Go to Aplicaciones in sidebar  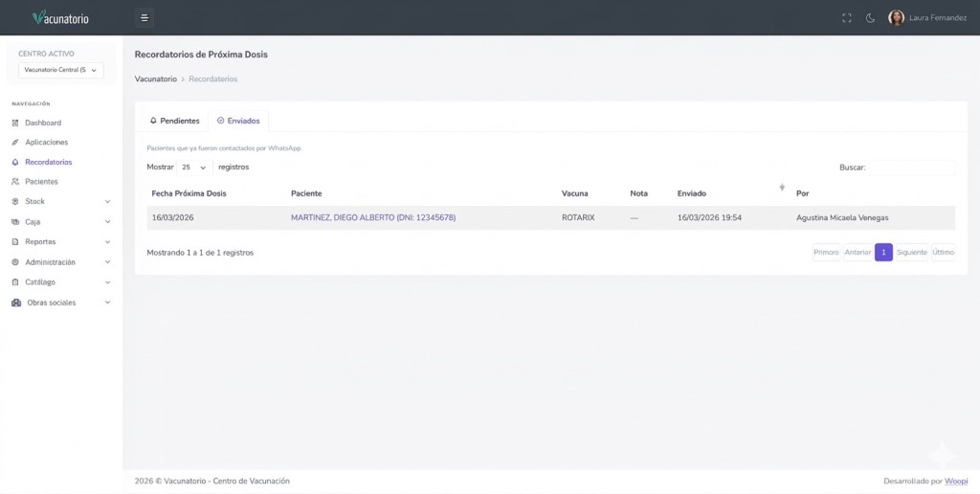tap(46, 142)
